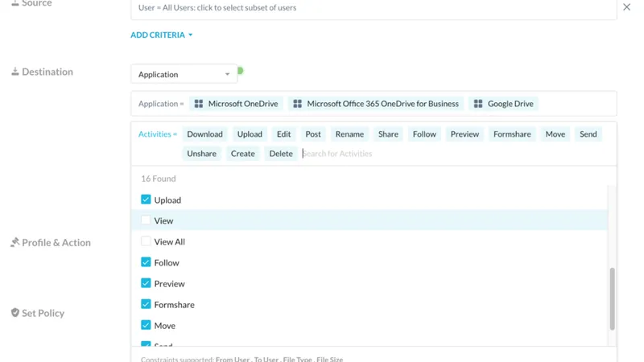
Task: Click the Microsoft OneDrive application tag
Action: click(237, 104)
